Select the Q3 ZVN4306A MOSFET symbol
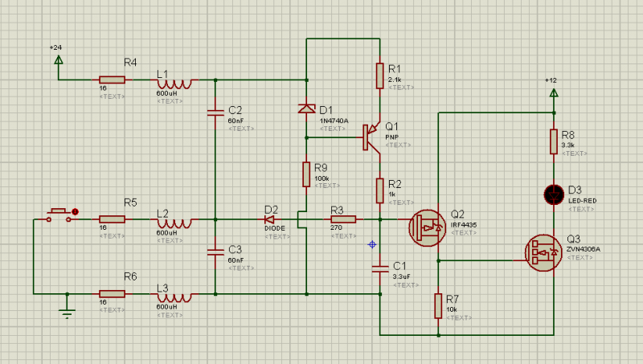This screenshot has height=364, width=643. [543, 252]
